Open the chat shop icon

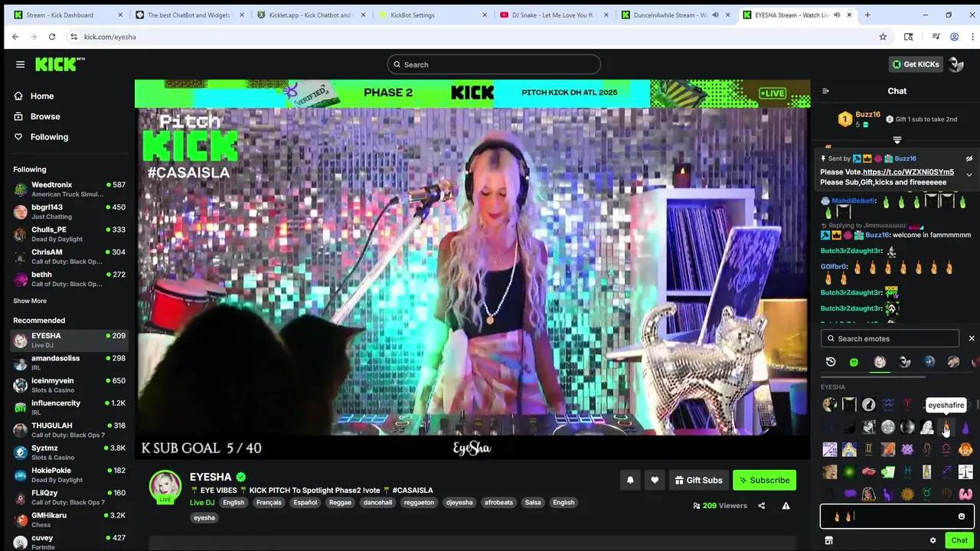(x=828, y=540)
